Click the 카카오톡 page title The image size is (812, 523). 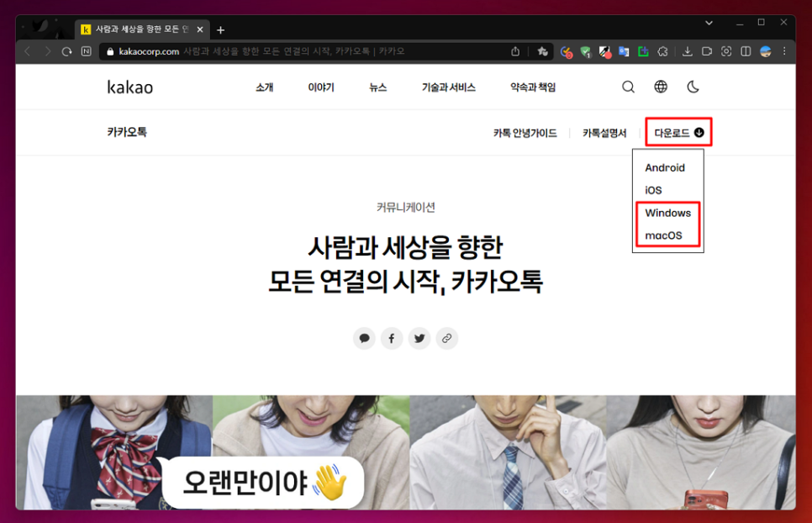(x=127, y=132)
